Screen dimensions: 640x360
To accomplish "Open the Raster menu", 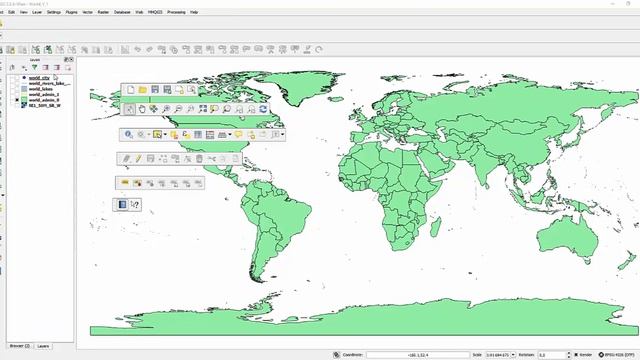I will (x=103, y=12).
